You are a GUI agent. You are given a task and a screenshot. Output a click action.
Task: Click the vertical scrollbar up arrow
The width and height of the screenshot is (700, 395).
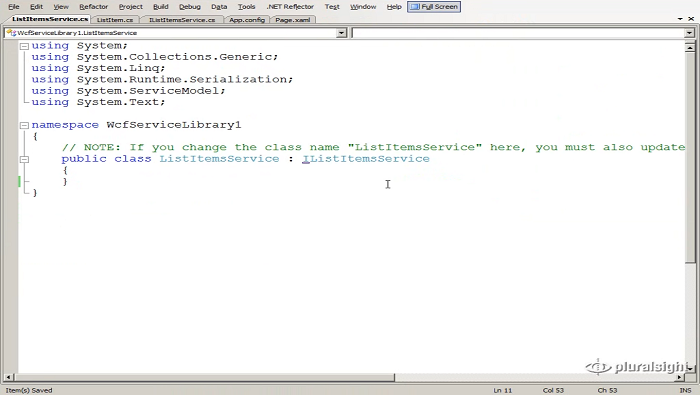click(690, 47)
